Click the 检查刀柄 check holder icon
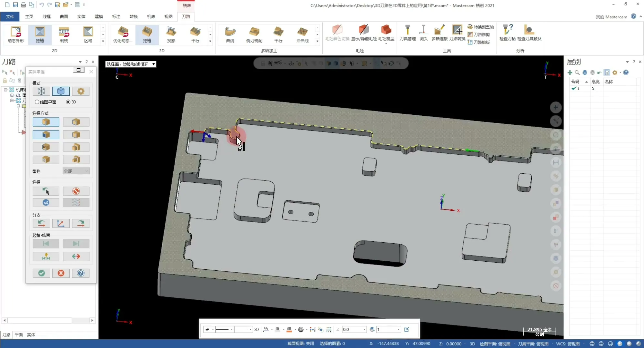This screenshot has width=644, height=348. pos(507,33)
